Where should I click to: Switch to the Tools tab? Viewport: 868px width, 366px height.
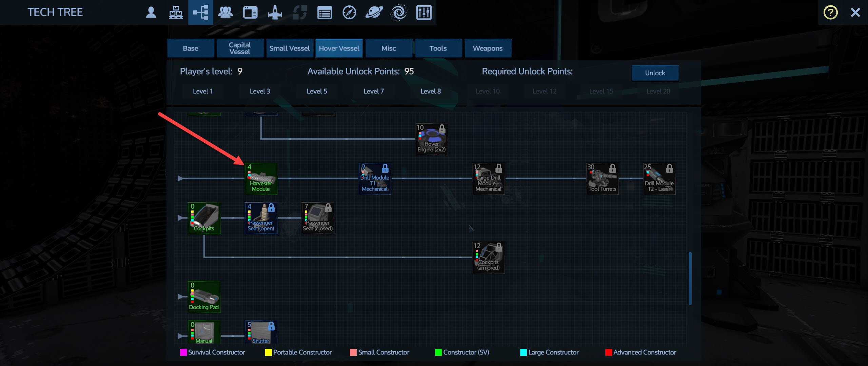tap(438, 48)
